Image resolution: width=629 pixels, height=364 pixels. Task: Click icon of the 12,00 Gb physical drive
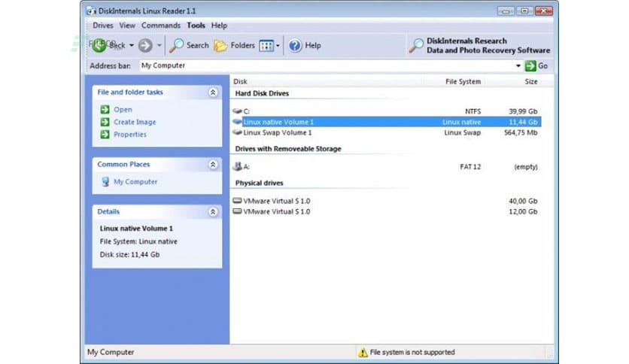tap(237, 211)
